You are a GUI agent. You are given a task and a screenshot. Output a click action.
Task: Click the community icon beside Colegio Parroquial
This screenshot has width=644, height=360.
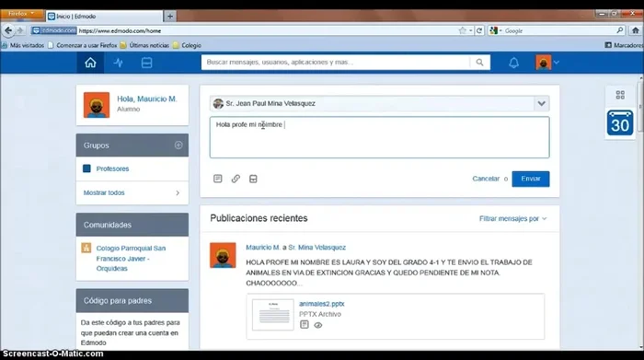pos(86,248)
